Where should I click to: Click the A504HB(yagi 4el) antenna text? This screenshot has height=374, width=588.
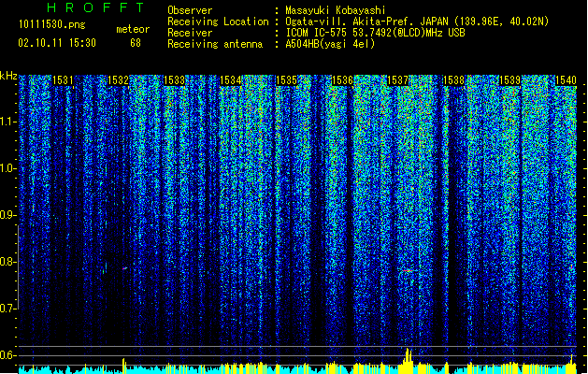[x=330, y=44]
